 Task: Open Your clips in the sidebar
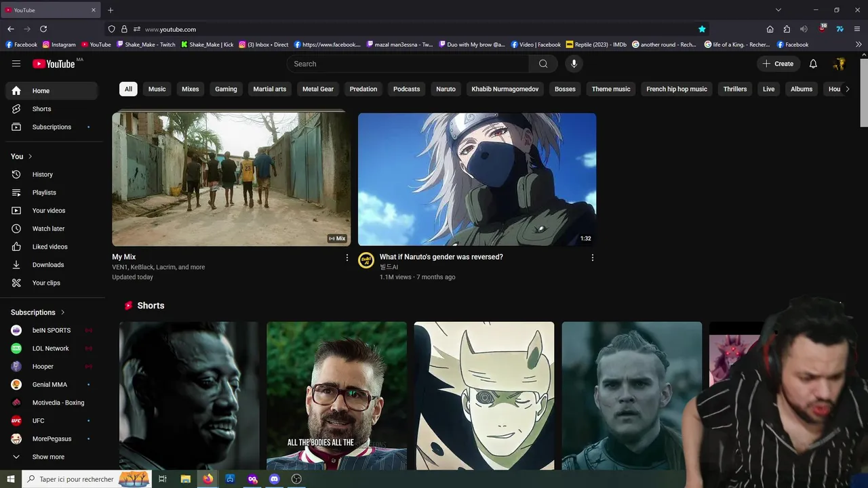click(53, 283)
